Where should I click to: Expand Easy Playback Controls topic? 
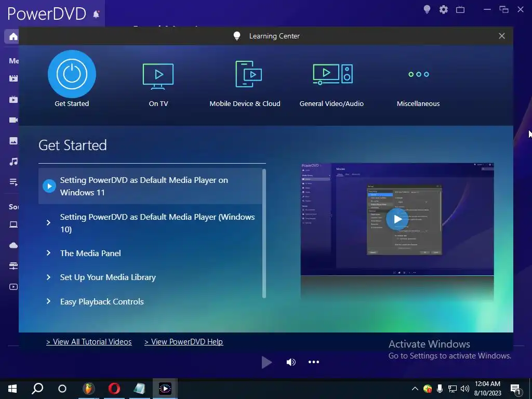point(48,301)
